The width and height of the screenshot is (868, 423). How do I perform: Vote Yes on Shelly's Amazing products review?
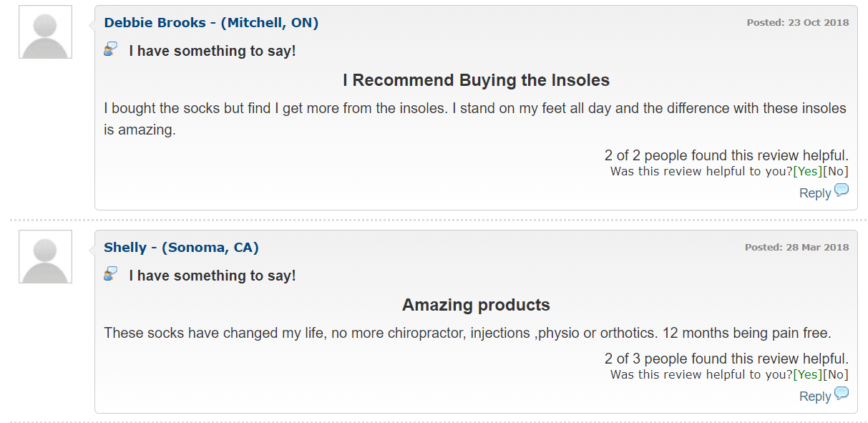(808, 375)
